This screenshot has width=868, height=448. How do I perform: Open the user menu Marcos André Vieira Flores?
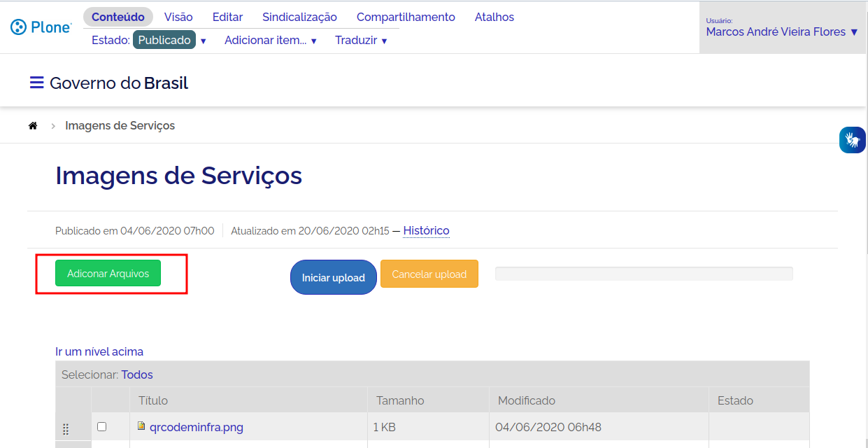tap(781, 31)
